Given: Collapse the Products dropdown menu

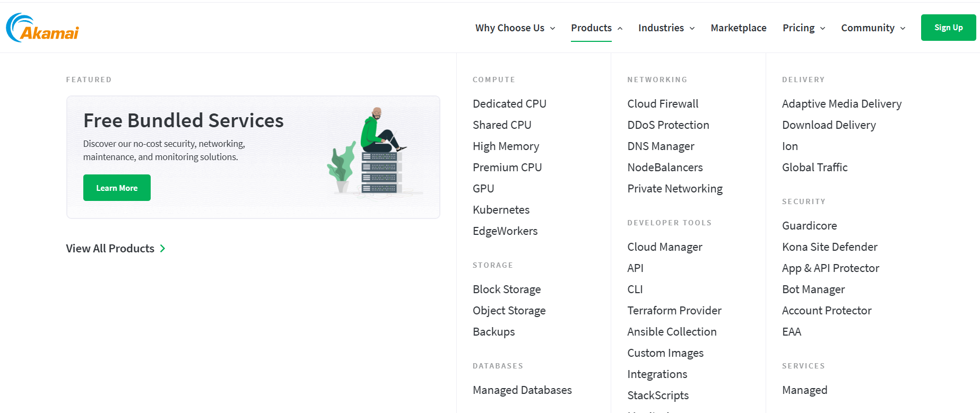Looking at the screenshot, I should [596, 28].
